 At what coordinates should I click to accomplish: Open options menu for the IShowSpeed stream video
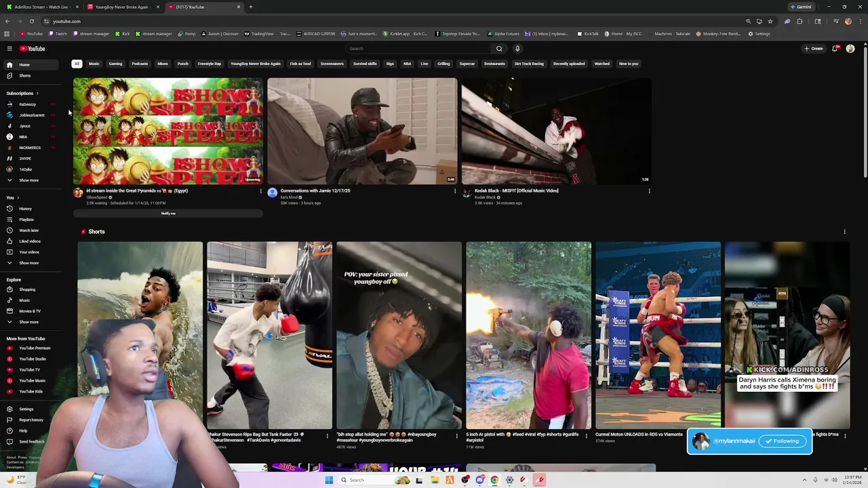pyautogui.click(x=260, y=191)
